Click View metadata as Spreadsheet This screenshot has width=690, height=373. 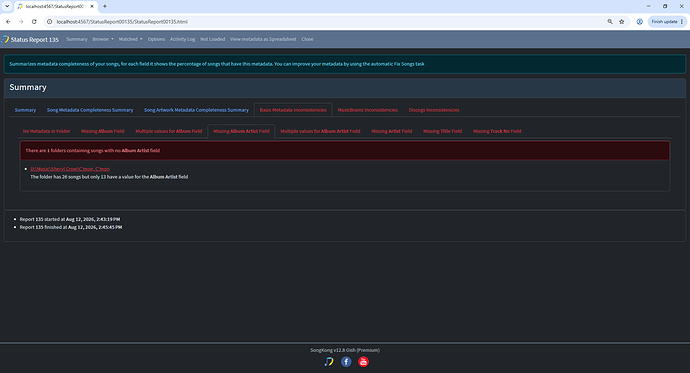click(x=263, y=39)
